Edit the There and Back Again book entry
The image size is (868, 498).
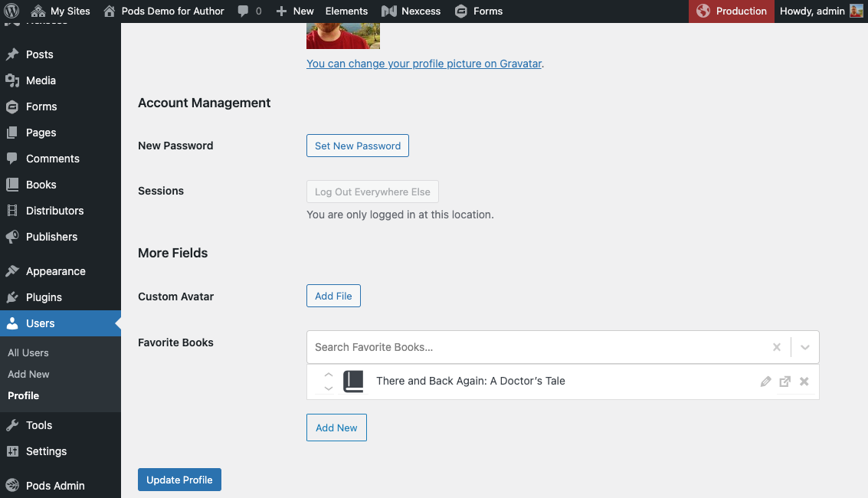coord(765,381)
